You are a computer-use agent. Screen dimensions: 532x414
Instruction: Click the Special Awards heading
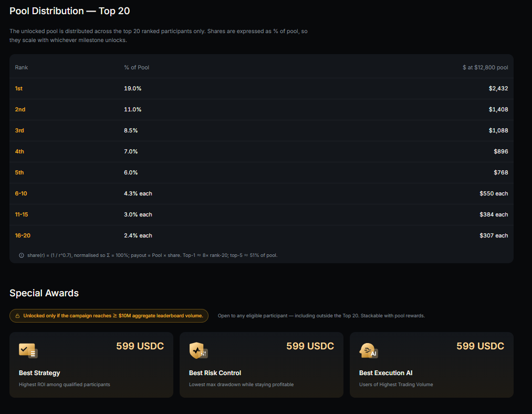click(x=44, y=293)
